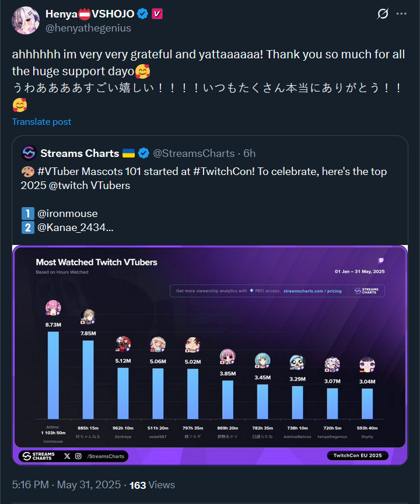This screenshot has width=420, height=504.
Task: Click the Grok slash icon on post
Action: [x=383, y=14]
